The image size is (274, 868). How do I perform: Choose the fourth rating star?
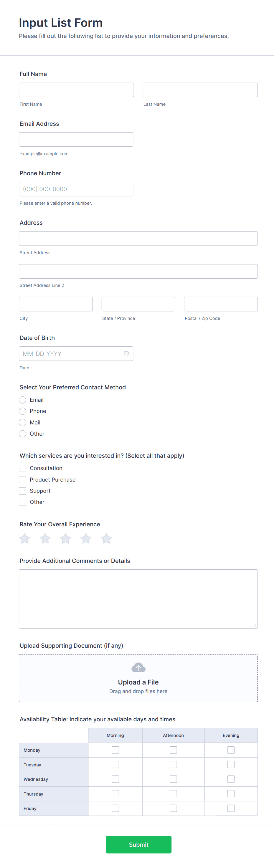click(x=86, y=538)
